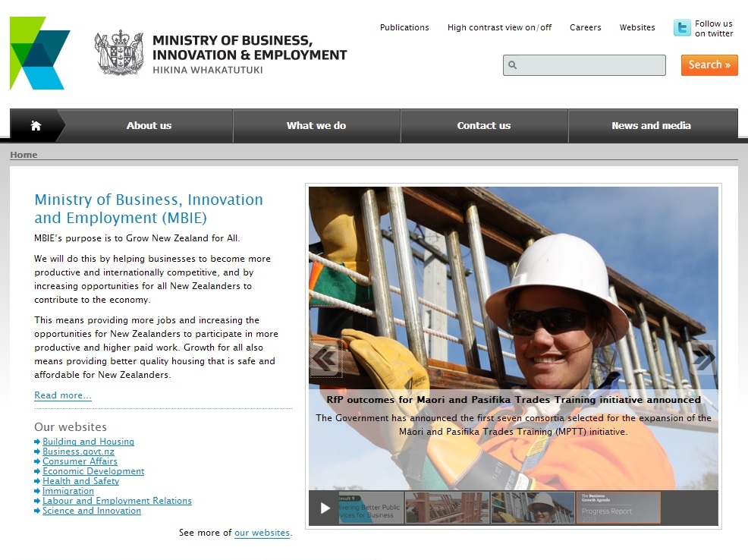Open the What we do menu
The height and width of the screenshot is (560, 748).
pyautogui.click(x=316, y=125)
